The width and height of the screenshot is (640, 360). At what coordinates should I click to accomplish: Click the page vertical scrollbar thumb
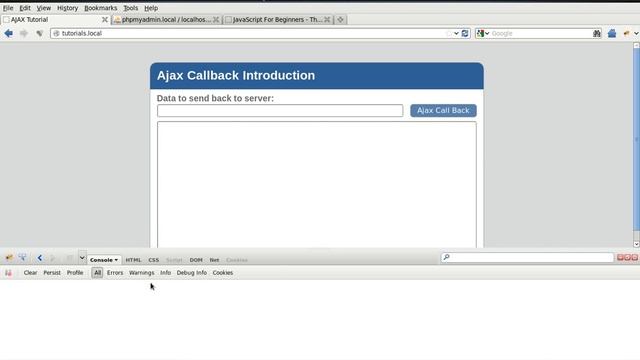coord(636,139)
